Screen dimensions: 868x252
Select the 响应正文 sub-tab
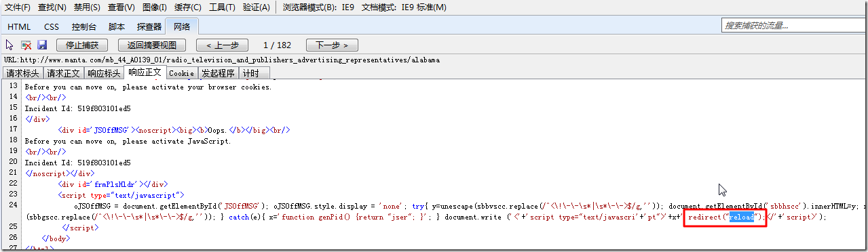(x=145, y=72)
